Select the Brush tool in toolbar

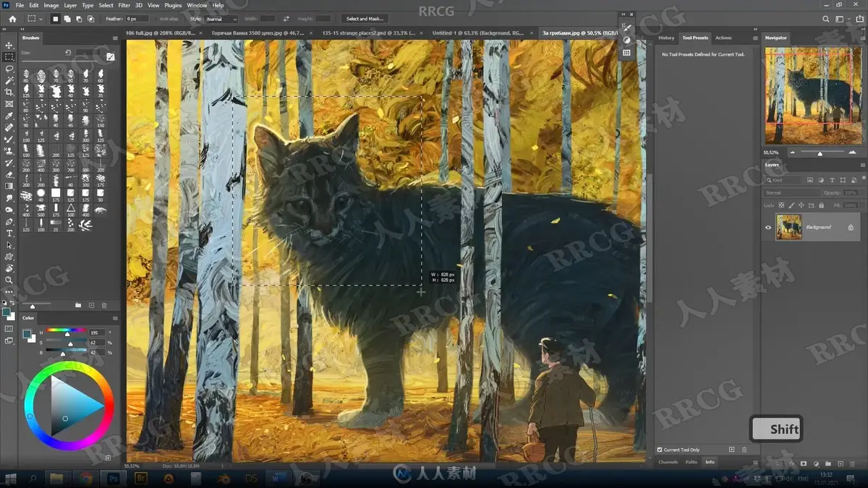point(9,139)
